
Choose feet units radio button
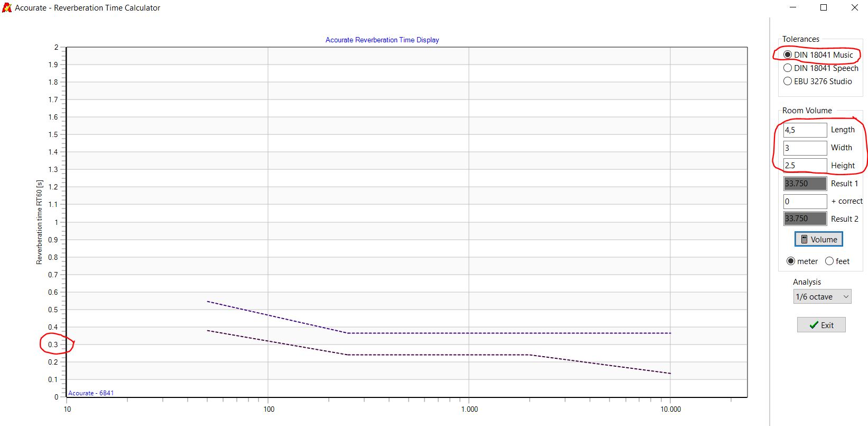click(837, 261)
